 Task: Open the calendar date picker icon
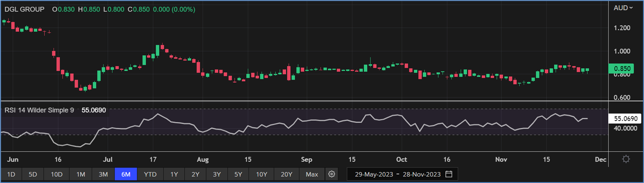(x=449, y=174)
